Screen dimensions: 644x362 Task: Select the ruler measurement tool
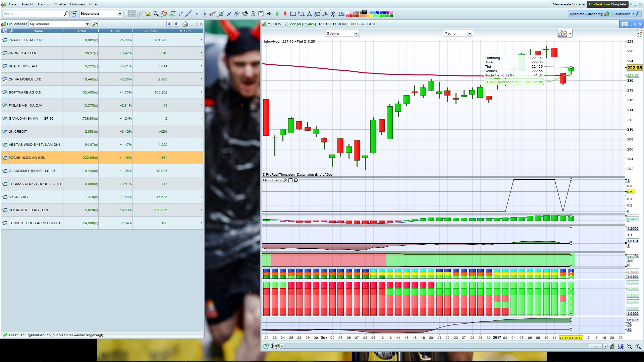(140, 14)
